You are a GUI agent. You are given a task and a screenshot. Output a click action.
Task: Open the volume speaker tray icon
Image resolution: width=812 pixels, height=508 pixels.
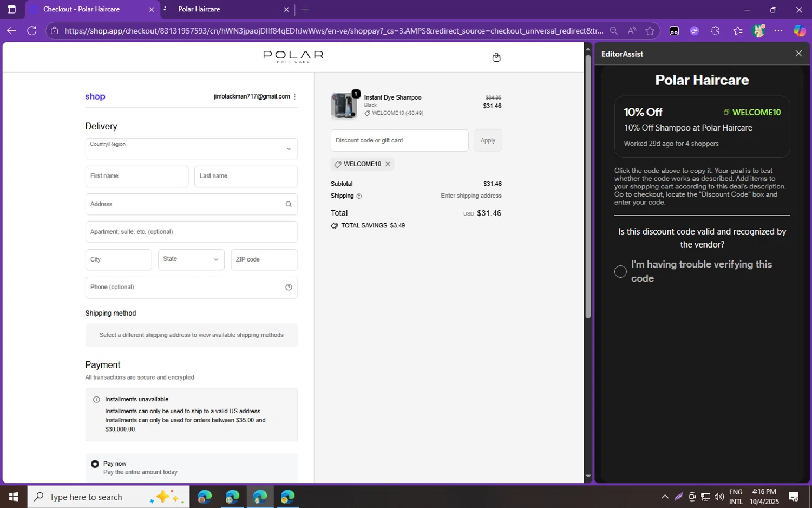719,497
